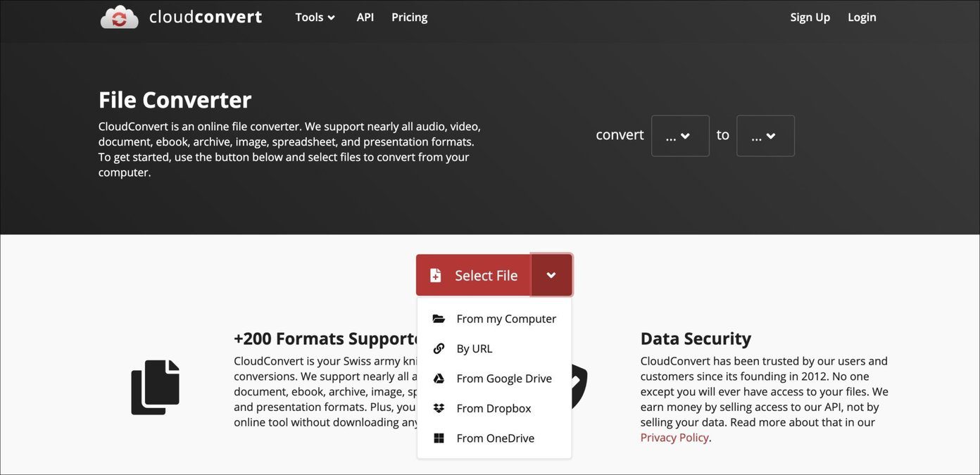The image size is (980, 475).
Task: Click the Google Drive triangle icon
Action: [x=439, y=379]
